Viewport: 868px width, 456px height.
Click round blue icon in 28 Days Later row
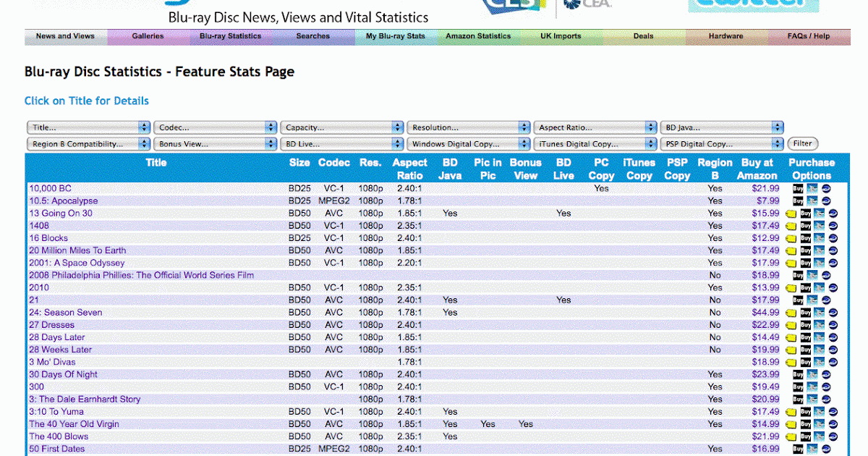833,337
